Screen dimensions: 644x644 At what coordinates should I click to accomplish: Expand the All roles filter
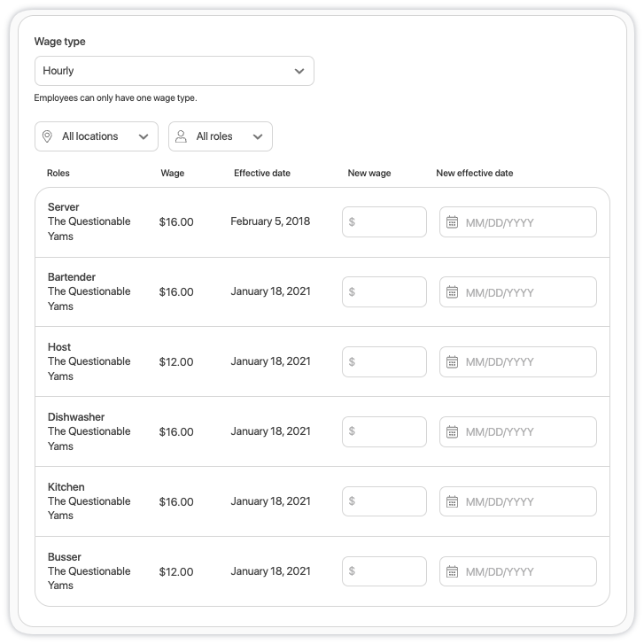pos(221,136)
